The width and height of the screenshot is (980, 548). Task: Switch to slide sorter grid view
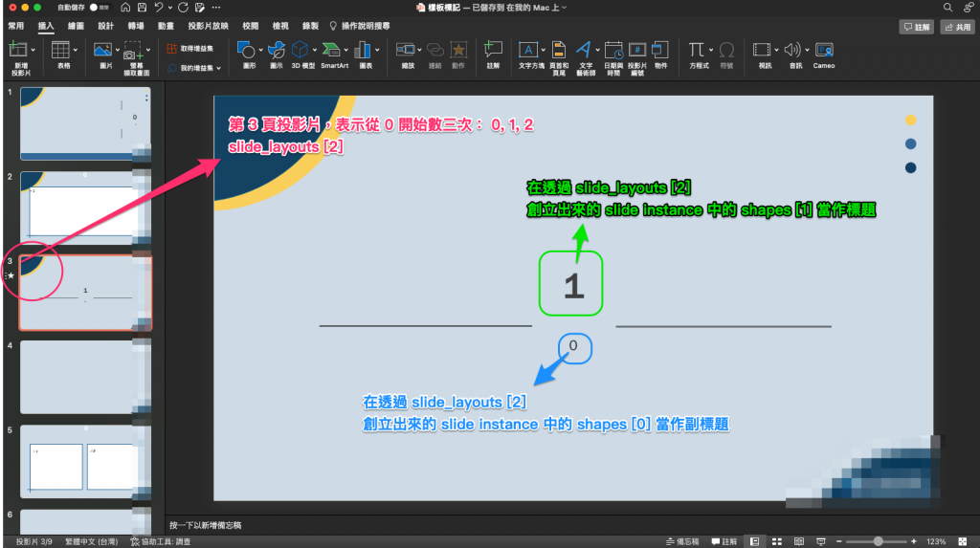[x=777, y=541]
